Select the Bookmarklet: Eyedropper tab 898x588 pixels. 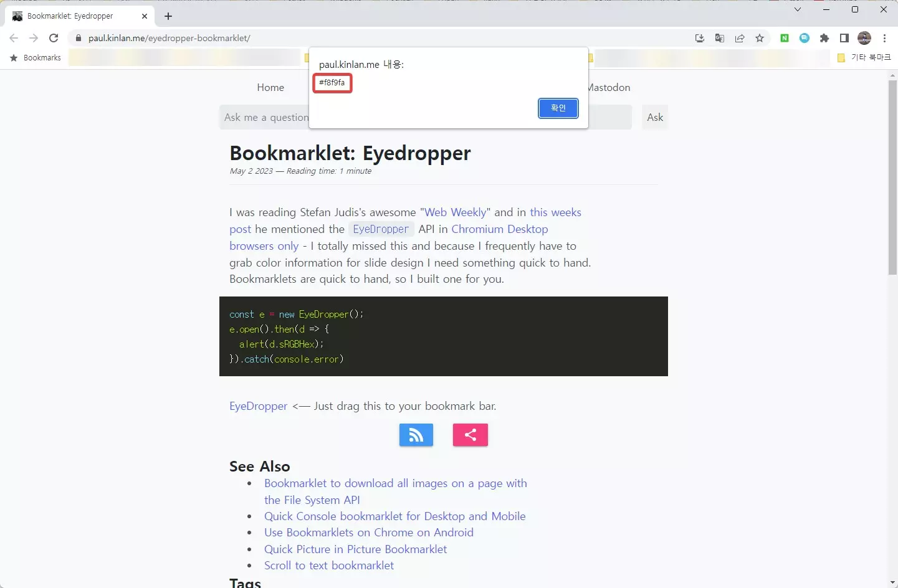(x=80, y=16)
